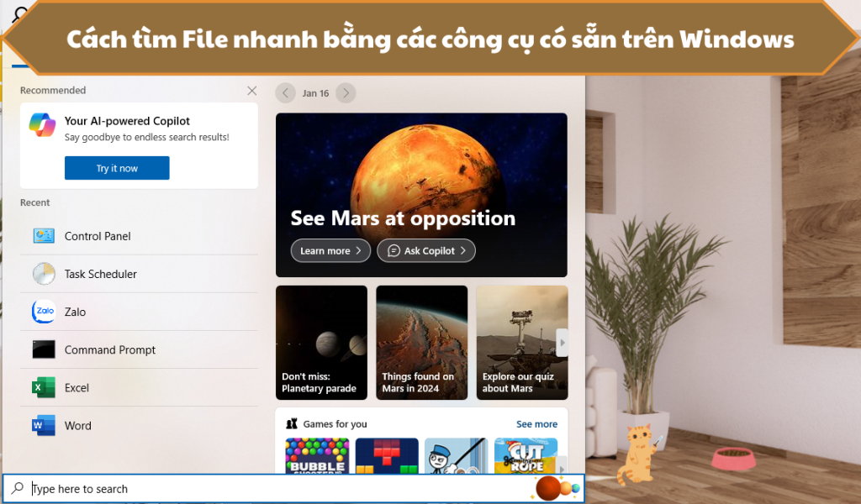Open the Planetary parade story card

click(x=321, y=342)
